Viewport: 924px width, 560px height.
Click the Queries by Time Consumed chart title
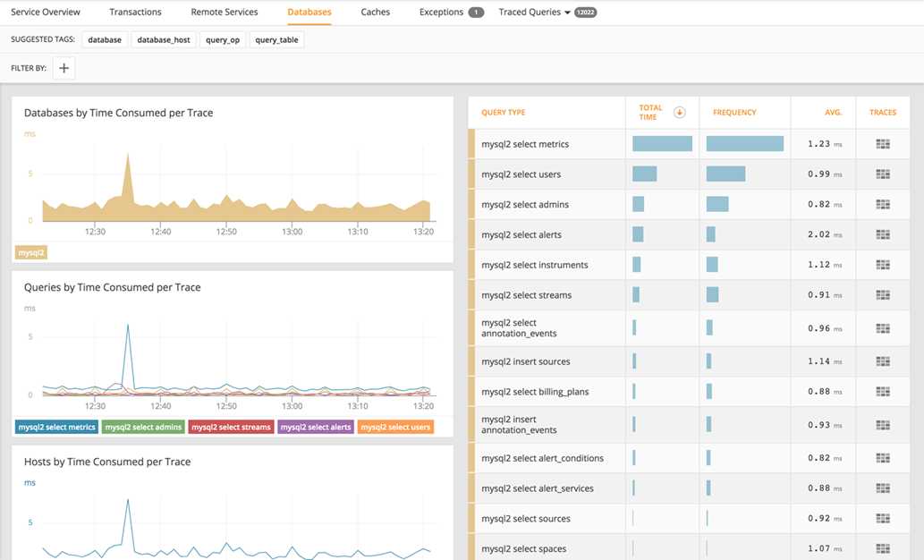[112, 287]
